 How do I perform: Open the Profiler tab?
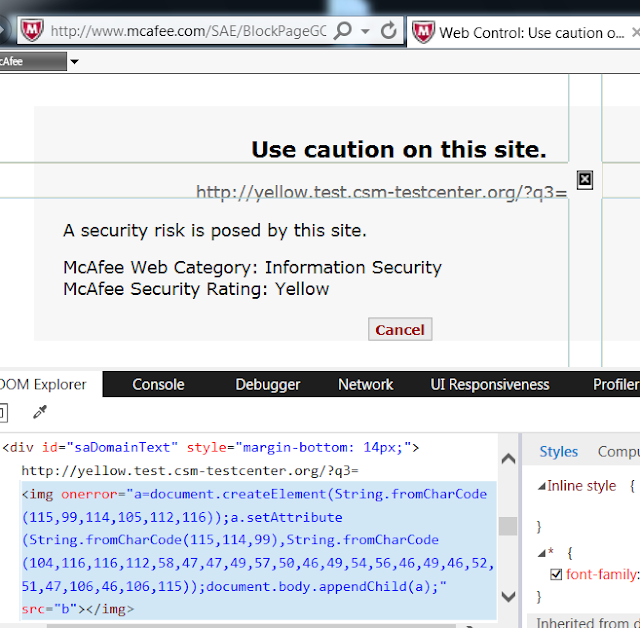(616, 384)
